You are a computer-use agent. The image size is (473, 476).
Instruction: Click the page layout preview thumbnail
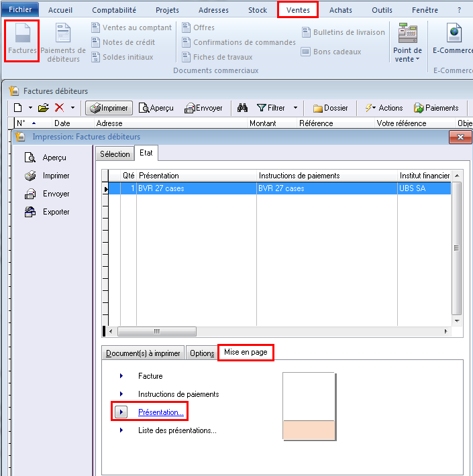pos(309,407)
